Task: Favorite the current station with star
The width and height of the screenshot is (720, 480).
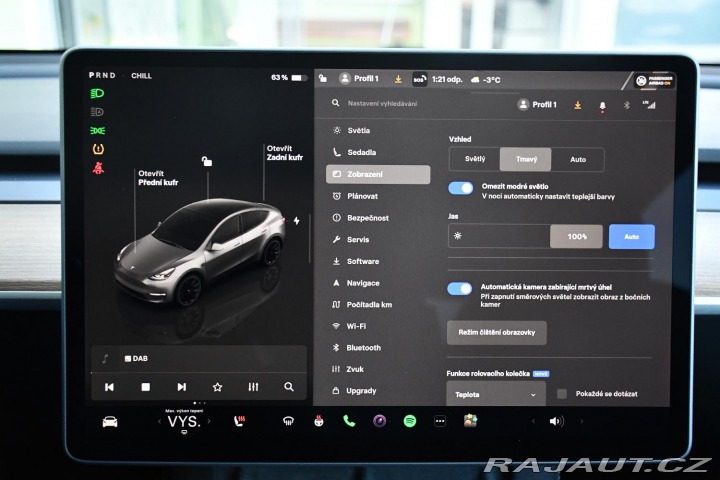Action: pos(217,387)
